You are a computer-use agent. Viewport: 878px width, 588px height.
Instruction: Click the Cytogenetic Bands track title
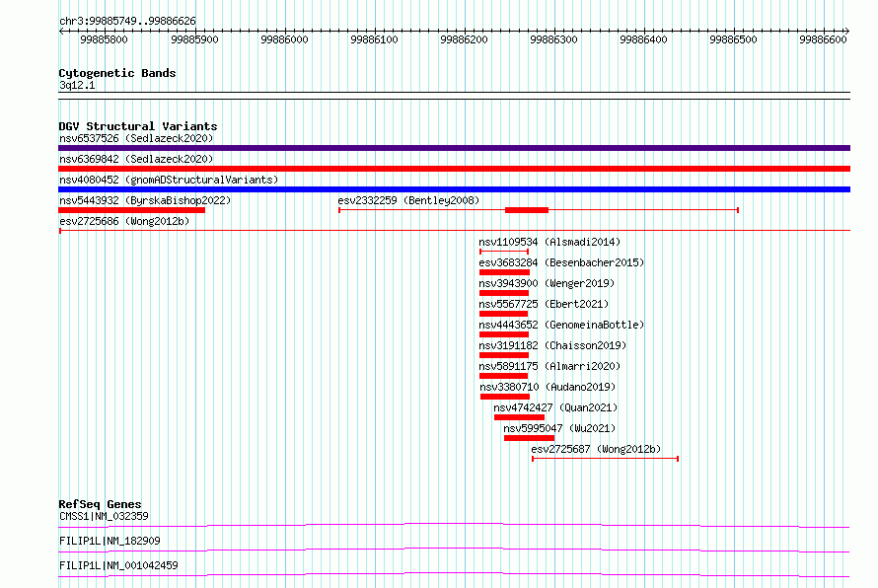117,73
